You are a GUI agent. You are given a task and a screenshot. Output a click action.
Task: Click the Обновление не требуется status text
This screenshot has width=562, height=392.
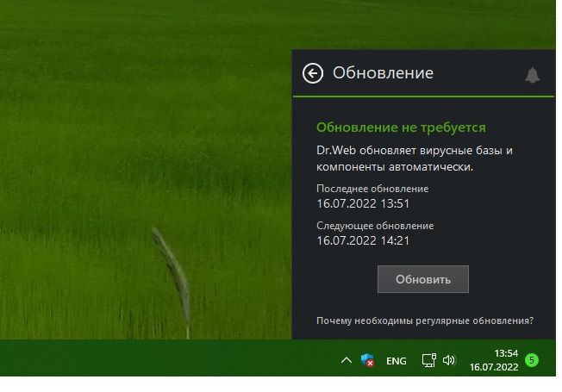(x=401, y=128)
